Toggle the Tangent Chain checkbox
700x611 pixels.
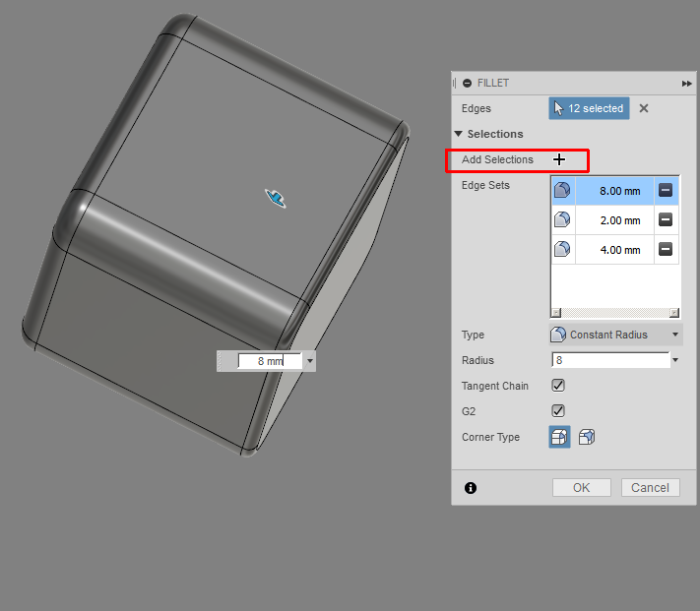[x=558, y=386]
